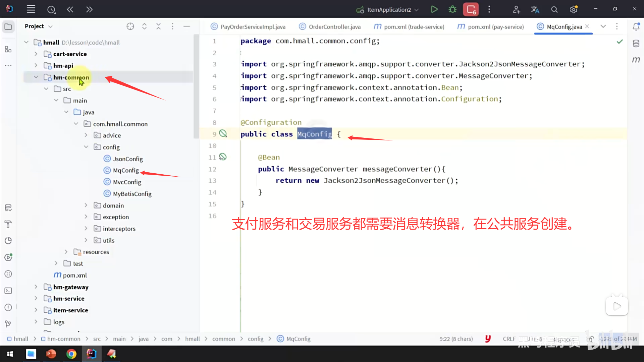Open the Terminal tool window
Viewport: 644px width, 362px height.
click(8, 291)
